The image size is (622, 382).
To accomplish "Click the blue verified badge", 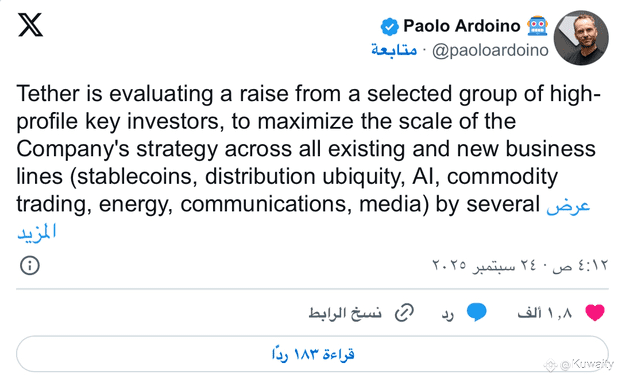I will (390, 27).
